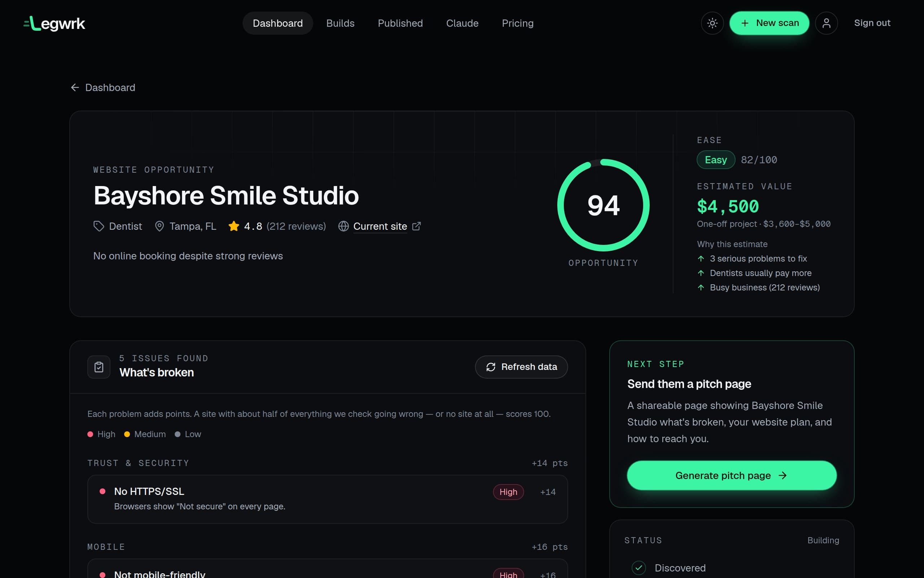Open the Current site link
924x578 pixels.
(380, 226)
